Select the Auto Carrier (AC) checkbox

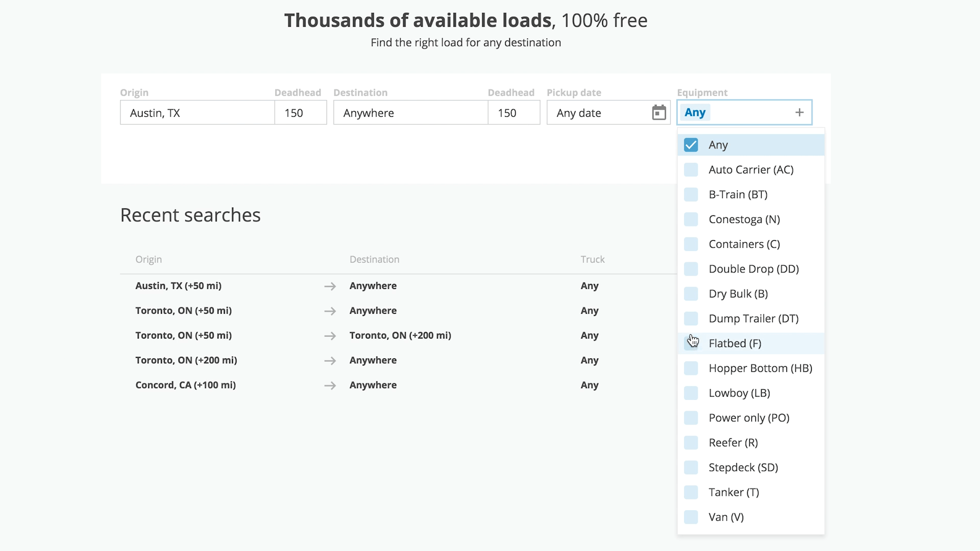tap(691, 170)
